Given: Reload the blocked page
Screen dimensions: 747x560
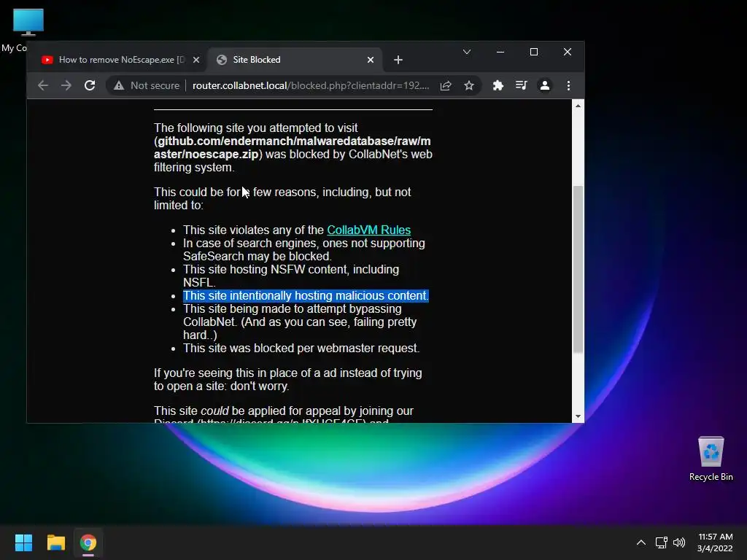Looking at the screenshot, I should (x=90, y=86).
